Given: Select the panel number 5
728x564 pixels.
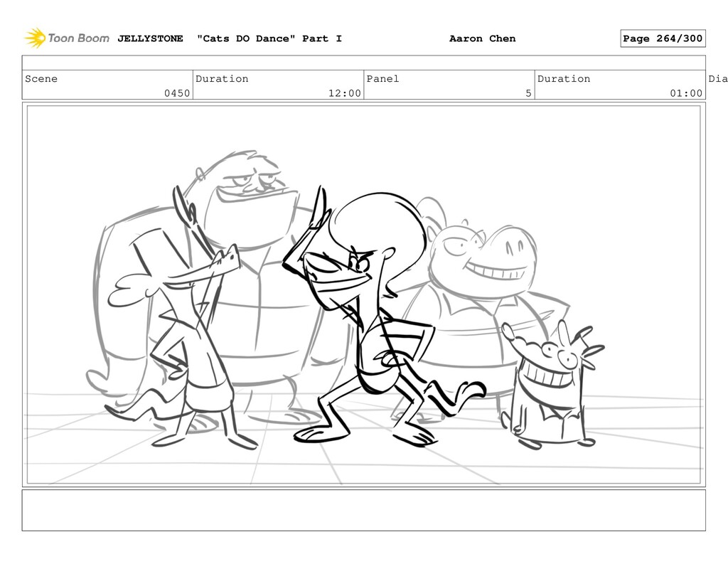Looking at the screenshot, I should click(528, 93).
